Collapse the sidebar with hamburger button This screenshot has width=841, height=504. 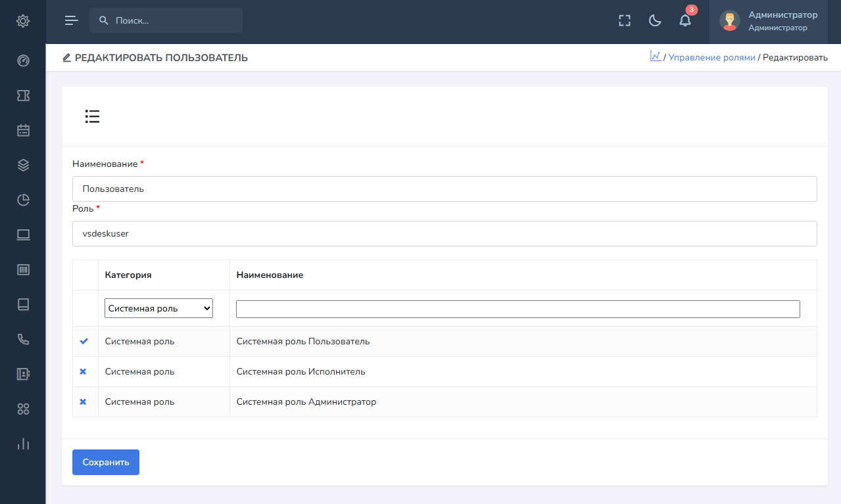71,20
